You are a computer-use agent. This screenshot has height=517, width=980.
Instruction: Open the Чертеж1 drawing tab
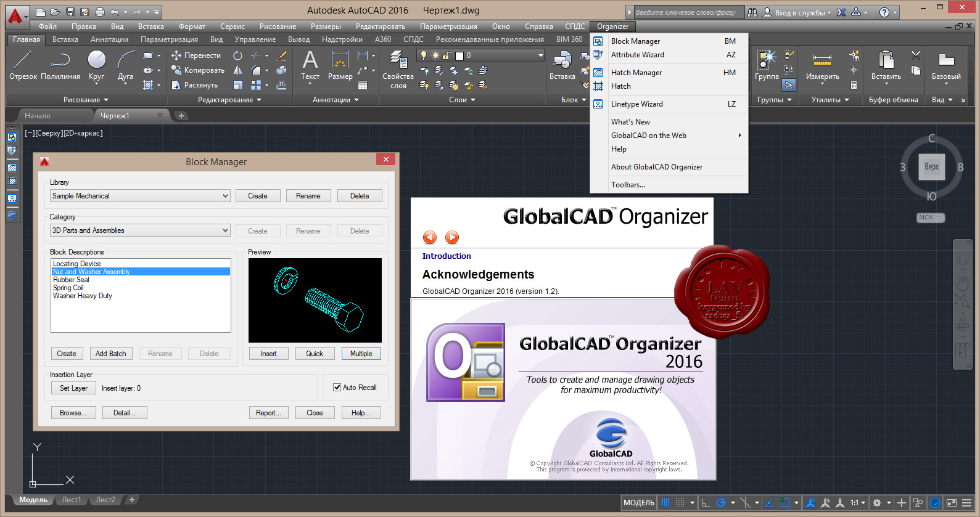(131, 116)
